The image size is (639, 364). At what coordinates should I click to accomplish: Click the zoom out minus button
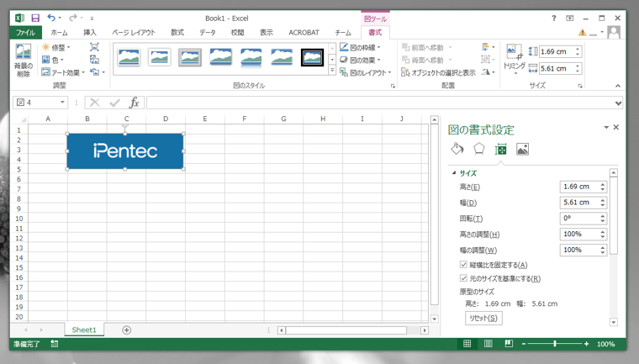(524, 344)
